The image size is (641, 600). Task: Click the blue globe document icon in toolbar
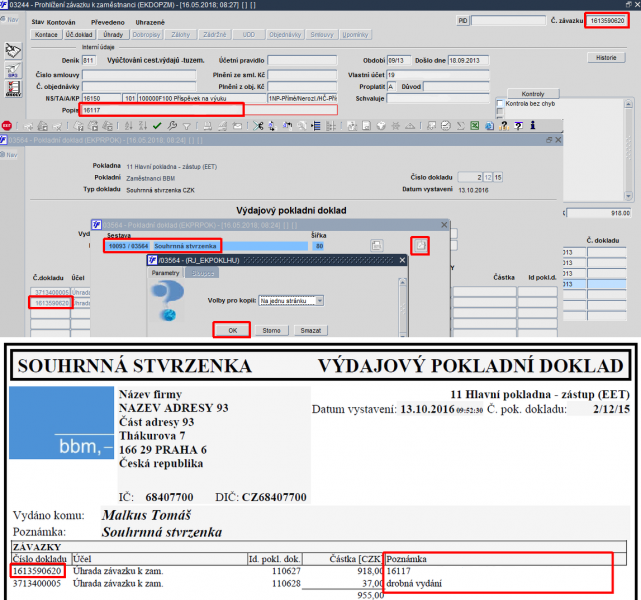tap(489, 126)
